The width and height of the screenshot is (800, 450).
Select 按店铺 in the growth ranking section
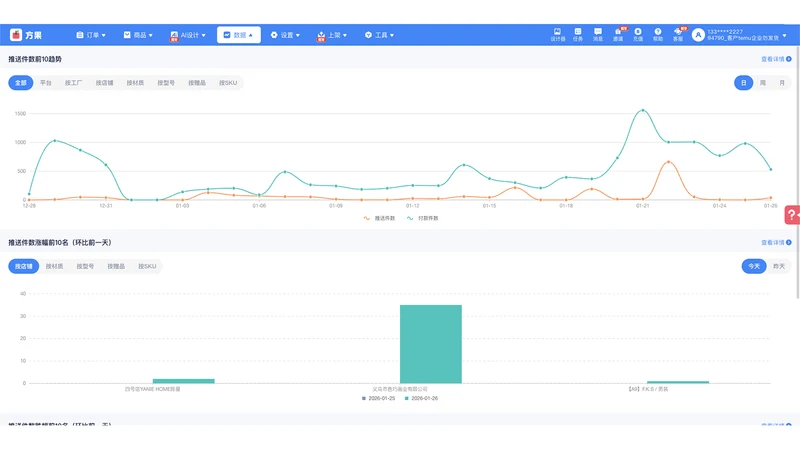(x=23, y=266)
